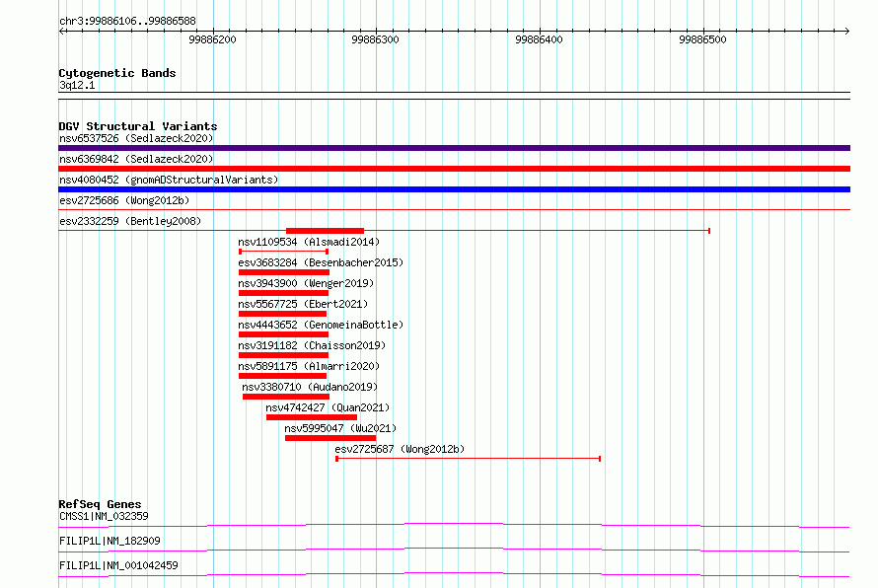The width and height of the screenshot is (878, 588).
Task: Open esv2332259 (Bentley2008) variant label
Action: (130, 221)
